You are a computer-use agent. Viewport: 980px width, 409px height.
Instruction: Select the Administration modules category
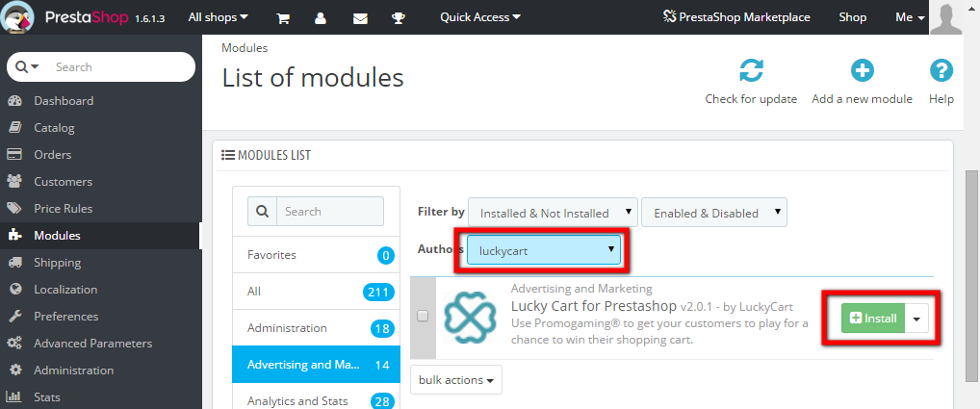(287, 328)
